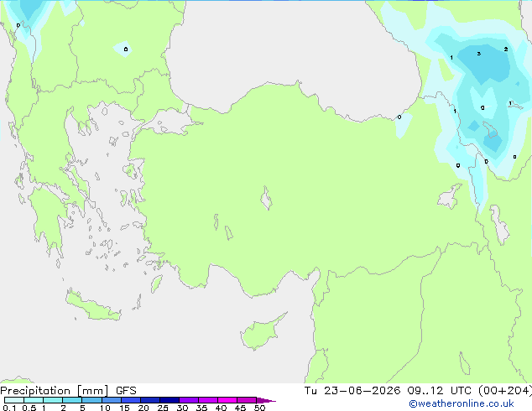Image resolution: width=532 pixels, height=411 pixels.
Task: Click the island of Crete on the map
Action: pyautogui.click(x=92, y=306)
